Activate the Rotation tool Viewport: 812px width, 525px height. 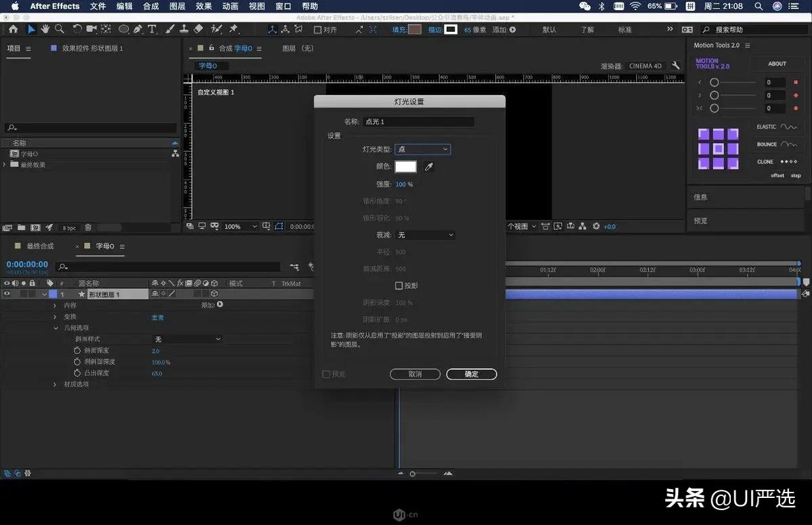click(76, 29)
